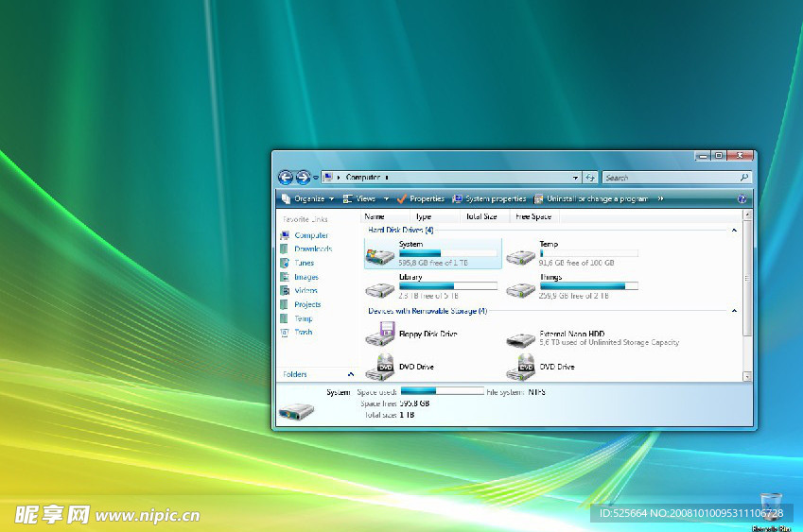Click the 595,8 GB space free value
This screenshot has height=532, width=803.
pyautogui.click(x=414, y=403)
